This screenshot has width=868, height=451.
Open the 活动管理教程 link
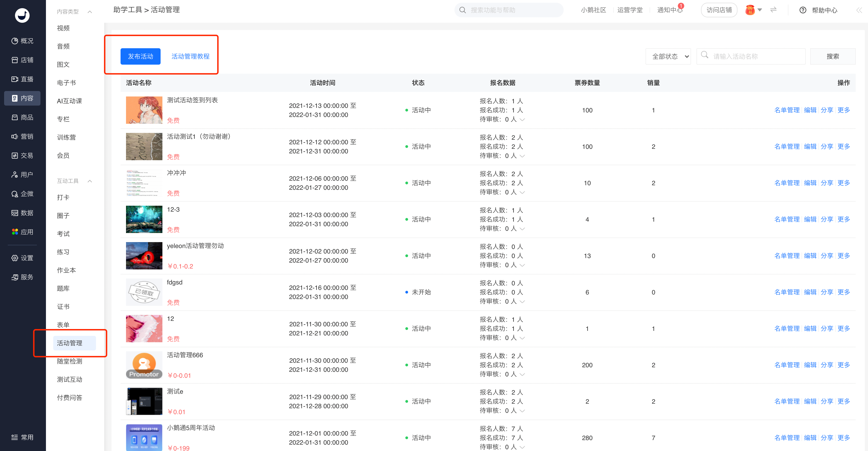pyautogui.click(x=190, y=56)
